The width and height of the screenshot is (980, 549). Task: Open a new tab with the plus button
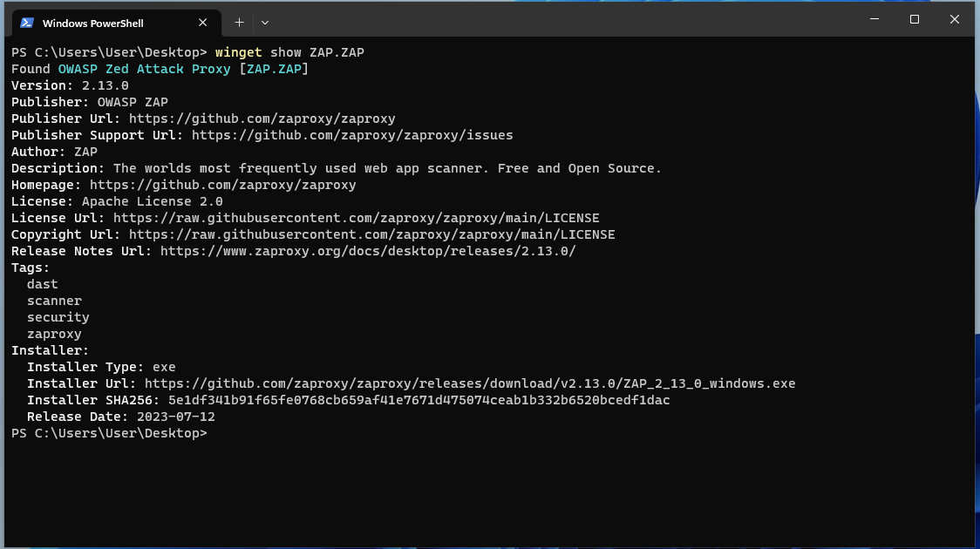(x=239, y=23)
